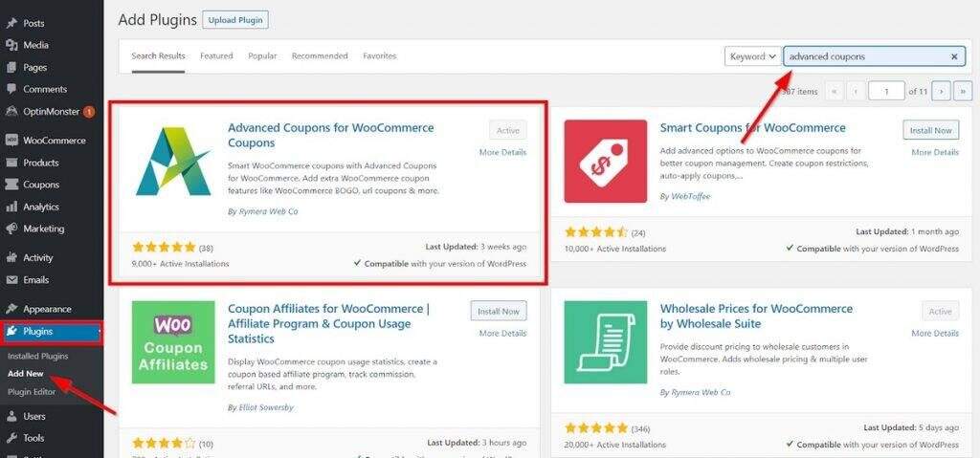Open Advanced Coupons for WooCommerce title link
Screen dimensions: 980x458
pyautogui.click(x=330, y=135)
